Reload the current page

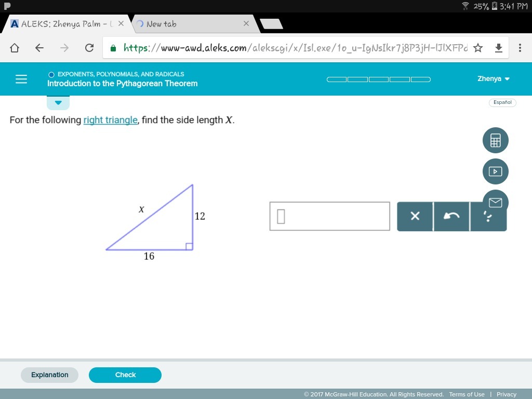pyautogui.click(x=89, y=48)
